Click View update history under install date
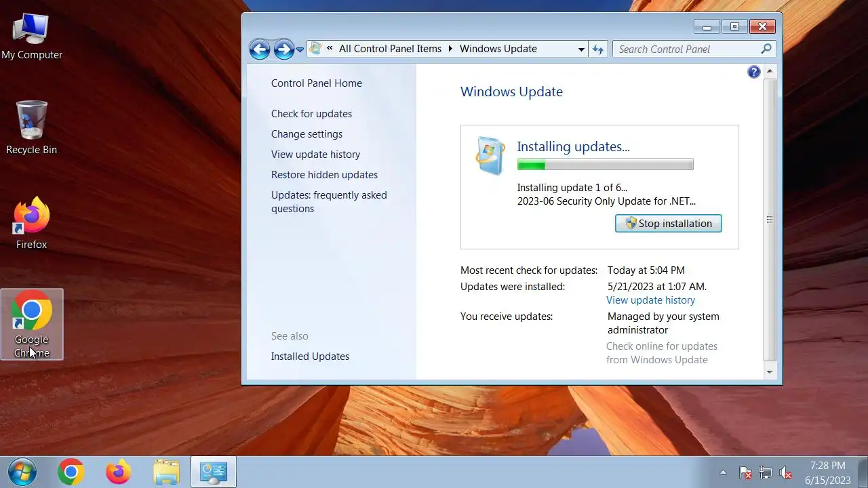The width and height of the screenshot is (868, 488). 650,300
